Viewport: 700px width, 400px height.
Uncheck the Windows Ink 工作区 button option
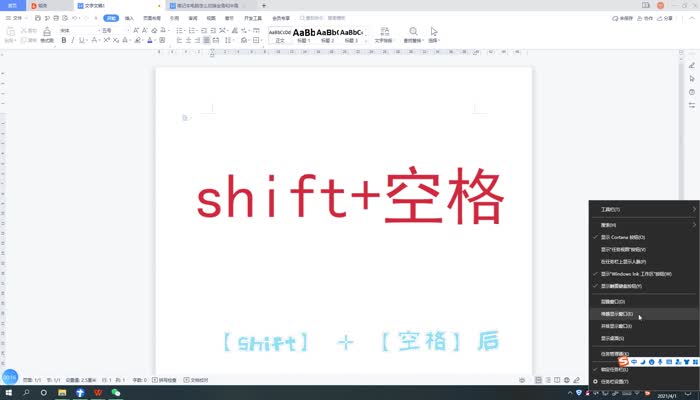click(x=643, y=274)
